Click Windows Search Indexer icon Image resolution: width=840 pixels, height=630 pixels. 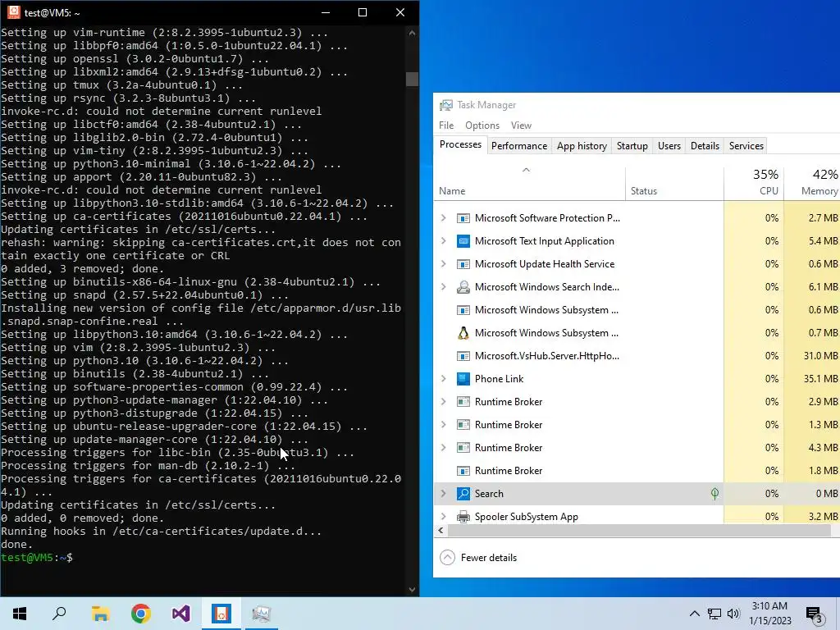click(x=463, y=287)
